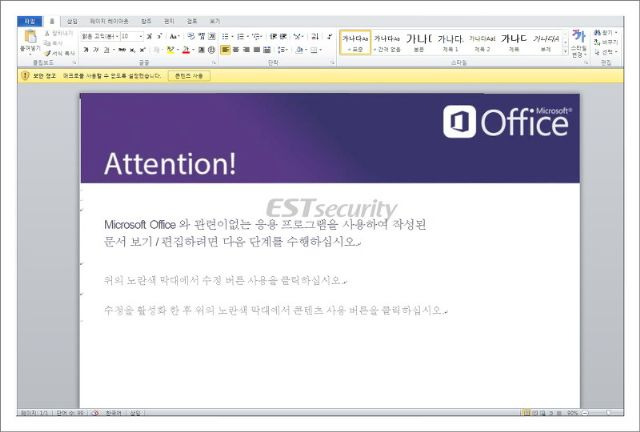This screenshot has height=432, width=640.
Task: Click the enclosed character circle icon
Action: click(211, 50)
